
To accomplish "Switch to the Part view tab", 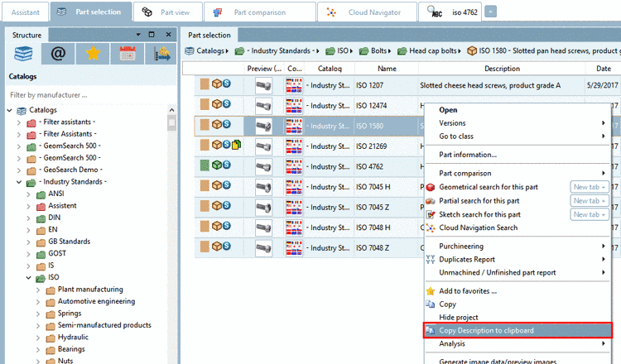I will click(x=168, y=12).
